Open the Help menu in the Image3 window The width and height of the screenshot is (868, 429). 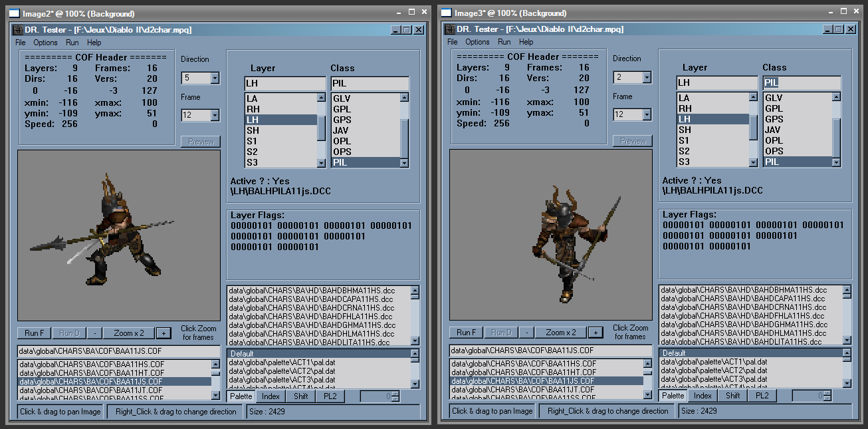point(526,42)
